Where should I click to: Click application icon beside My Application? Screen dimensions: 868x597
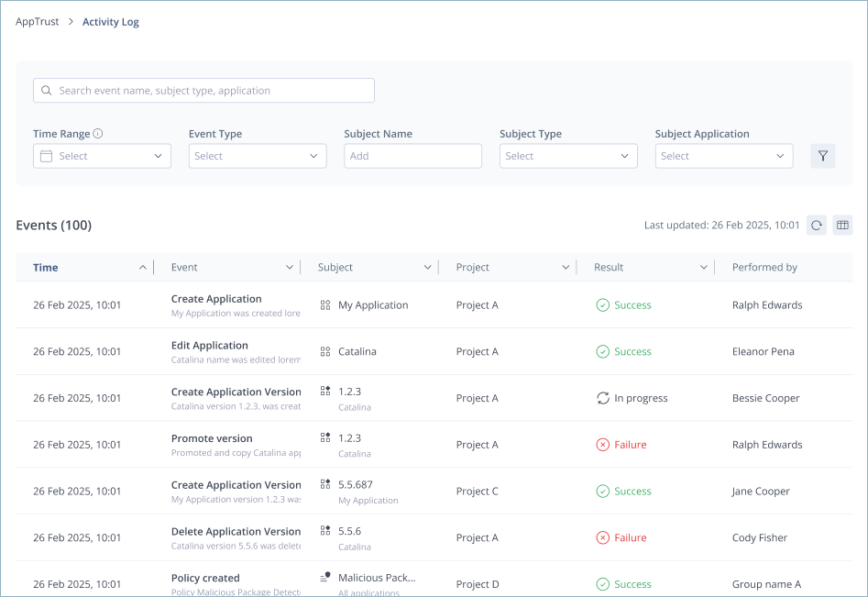pos(325,305)
